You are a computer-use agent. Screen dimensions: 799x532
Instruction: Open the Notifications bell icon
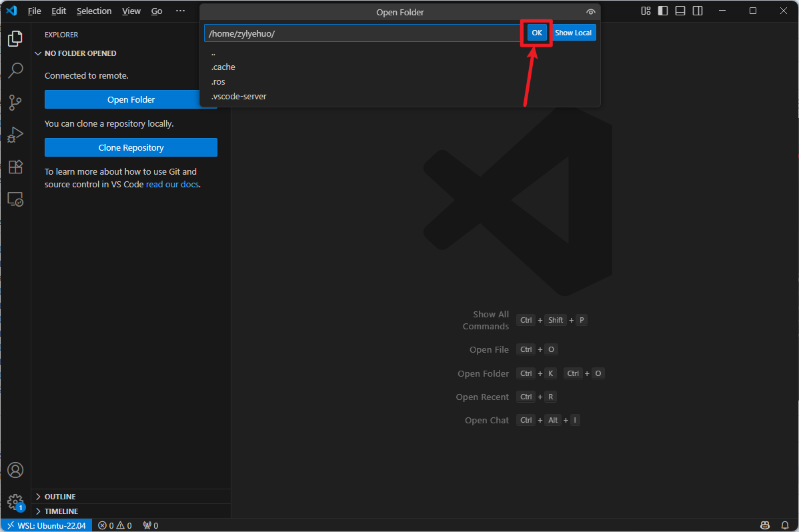tap(785, 525)
